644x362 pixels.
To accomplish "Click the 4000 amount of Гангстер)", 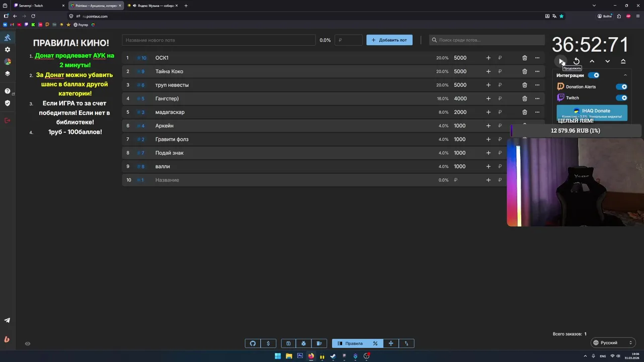I will coord(460,99).
